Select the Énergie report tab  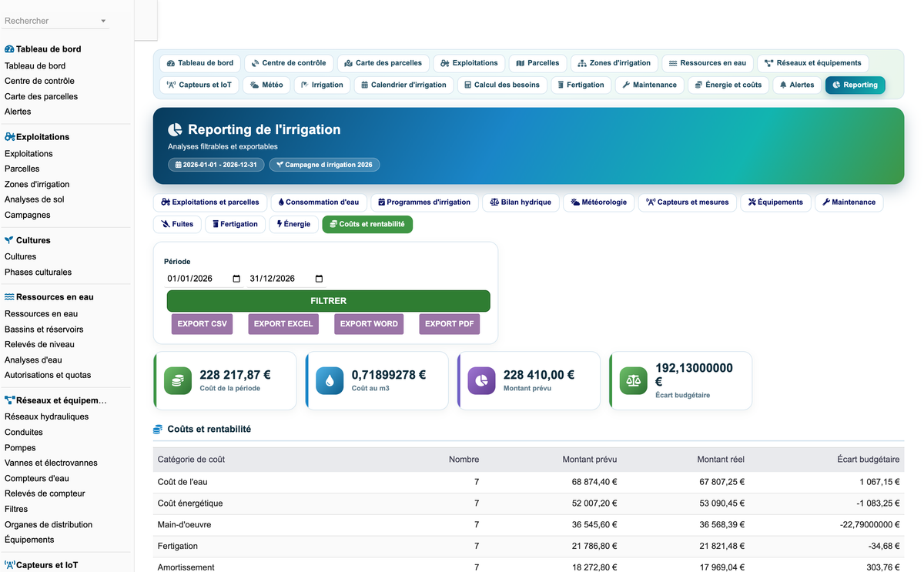(293, 224)
